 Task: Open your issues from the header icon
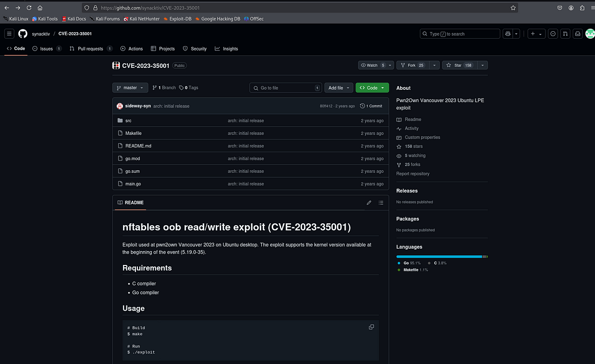553,34
